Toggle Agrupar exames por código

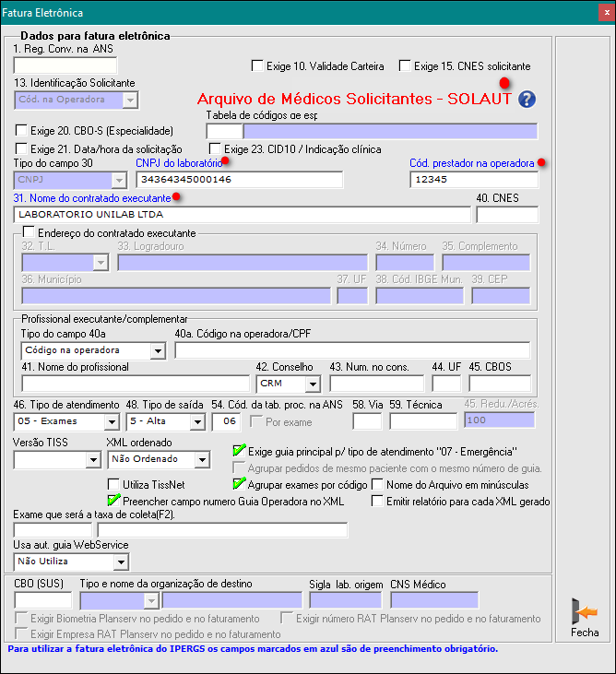point(238,484)
